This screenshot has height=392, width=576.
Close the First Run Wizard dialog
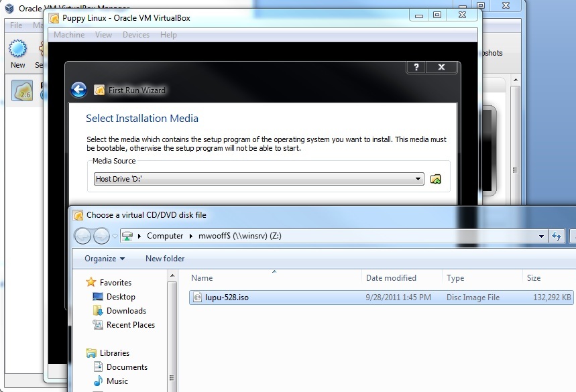[x=441, y=67]
